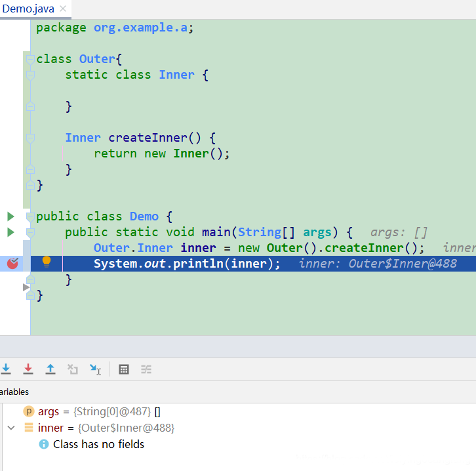
Task: Click the end-fold marker of Inner class
Action: 30,106
